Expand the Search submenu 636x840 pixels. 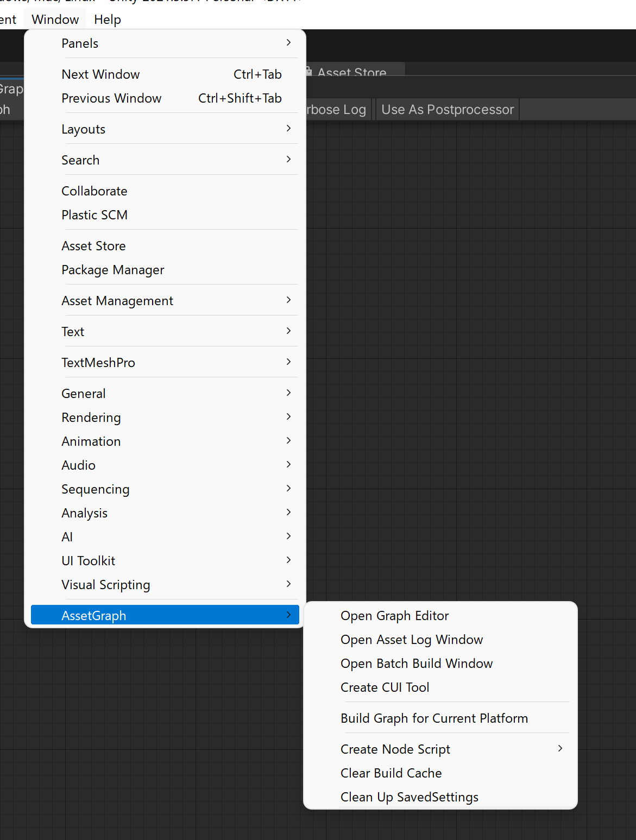(165, 160)
